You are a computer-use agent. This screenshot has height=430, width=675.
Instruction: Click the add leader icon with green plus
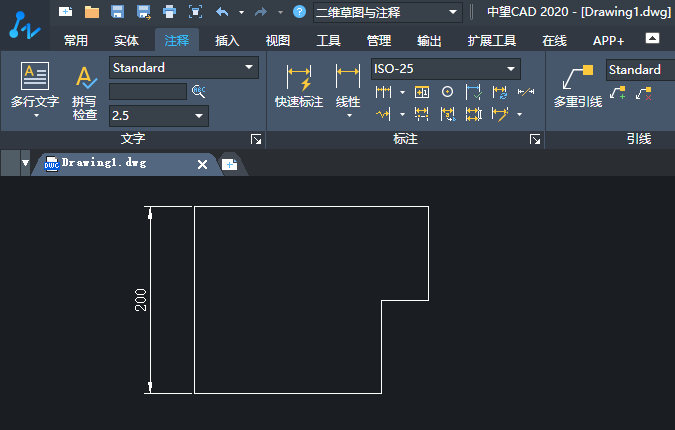click(x=618, y=93)
